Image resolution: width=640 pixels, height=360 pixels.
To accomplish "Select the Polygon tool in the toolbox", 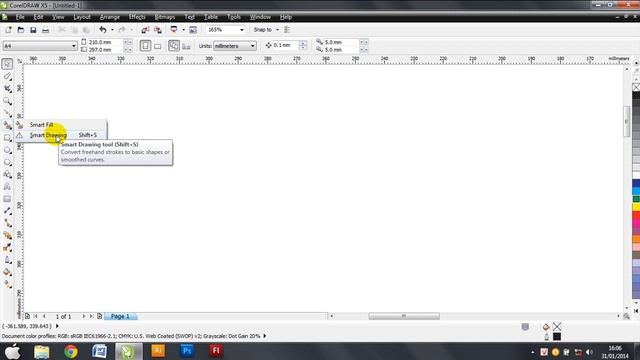I will pos(7,162).
